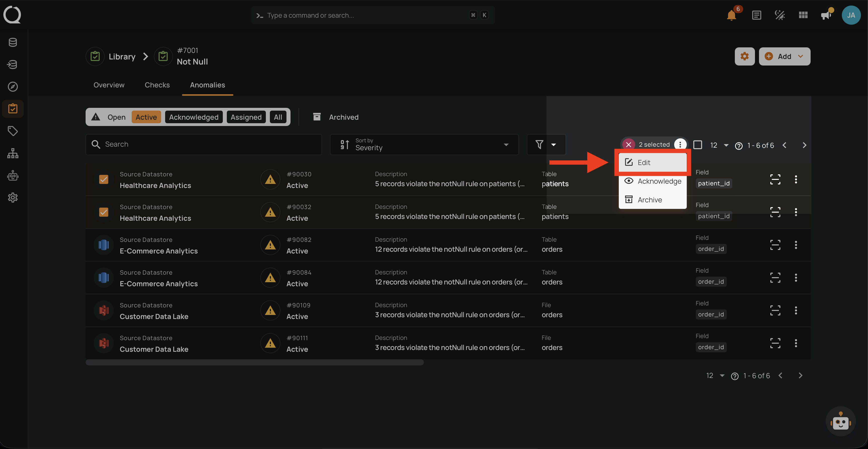This screenshot has width=868, height=449.
Task: Switch status filter to All
Action: coord(278,117)
